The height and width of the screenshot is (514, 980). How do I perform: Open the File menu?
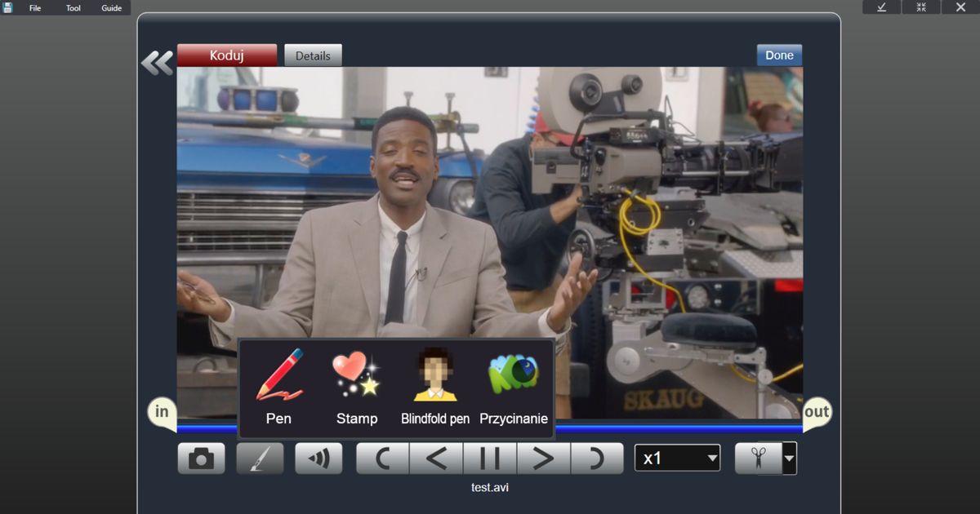33,7
